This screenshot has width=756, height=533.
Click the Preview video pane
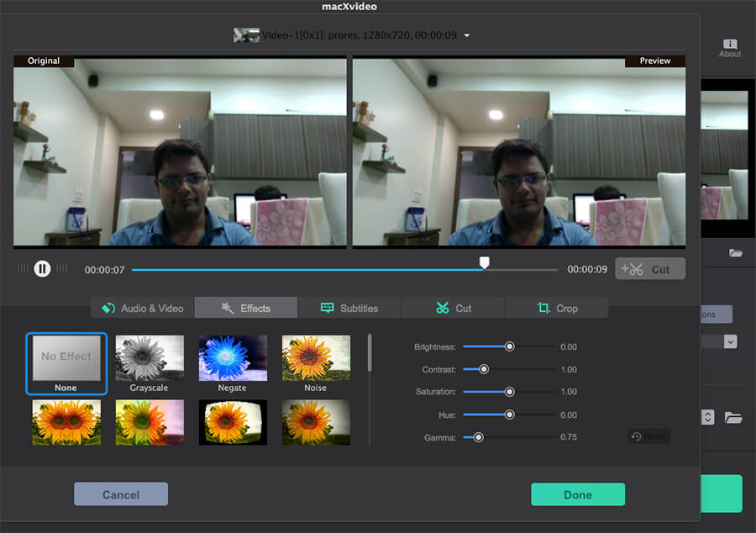(x=519, y=152)
